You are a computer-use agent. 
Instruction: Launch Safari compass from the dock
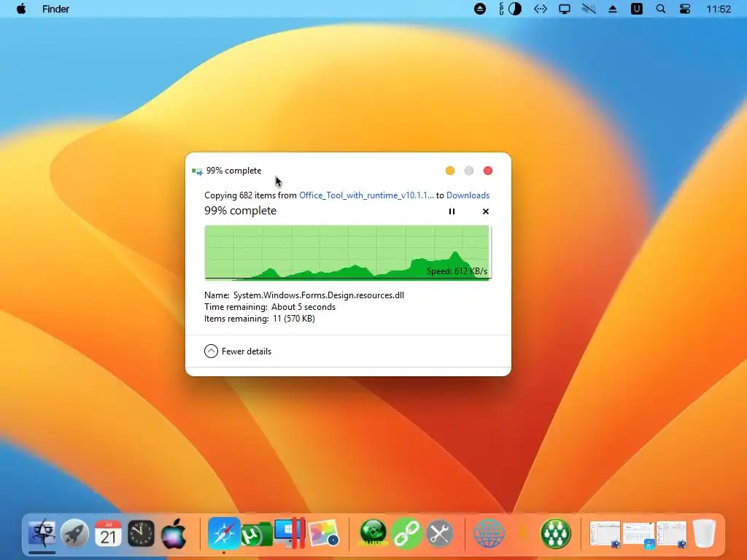pos(223,533)
